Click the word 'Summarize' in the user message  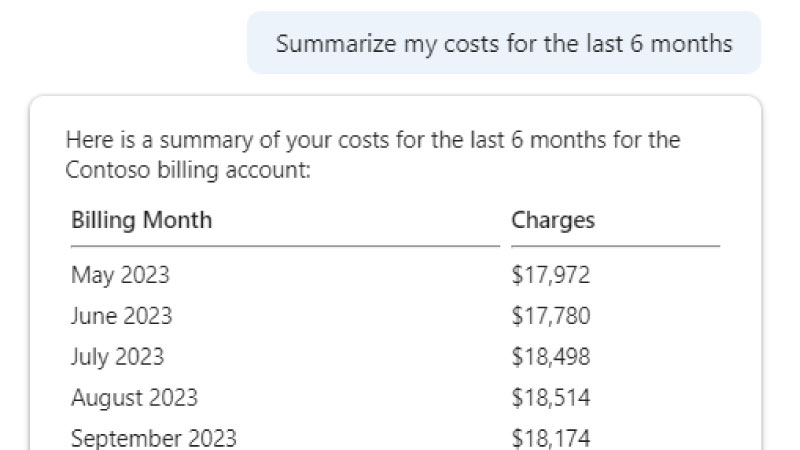click(x=336, y=43)
